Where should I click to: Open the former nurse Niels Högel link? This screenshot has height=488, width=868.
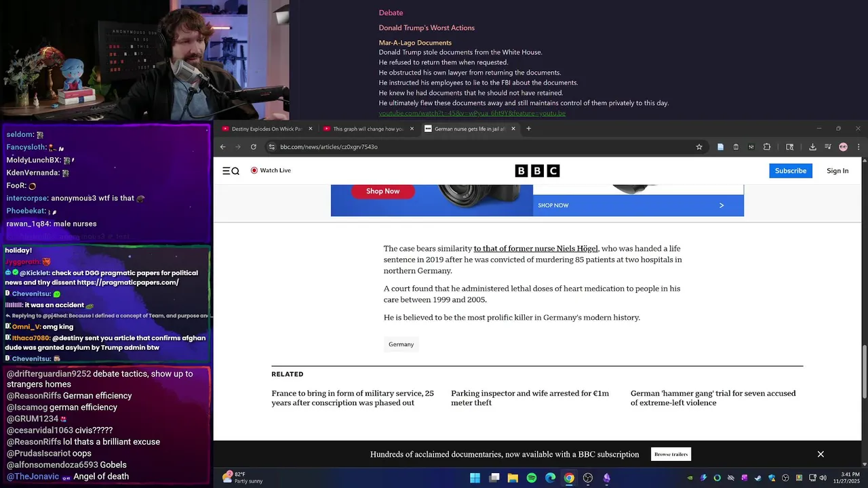(x=536, y=249)
